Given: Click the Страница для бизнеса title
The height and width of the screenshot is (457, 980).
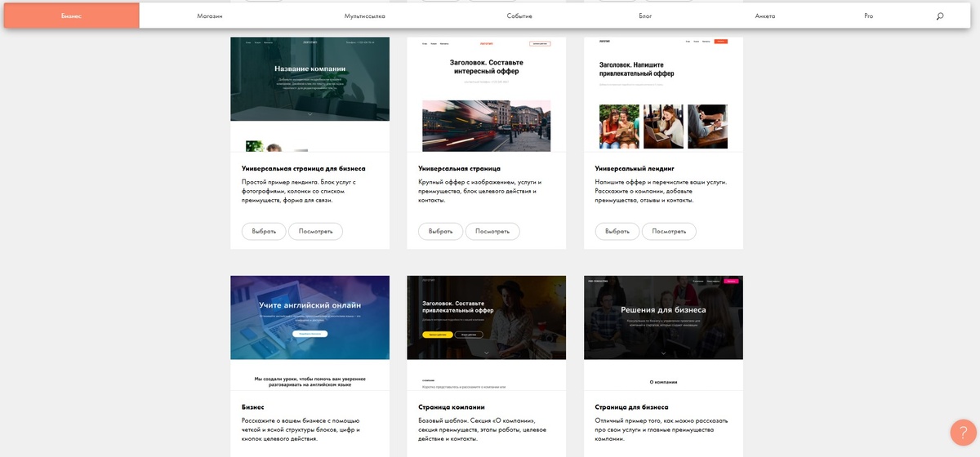Looking at the screenshot, I should pyautogui.click(x=632, y=406).
